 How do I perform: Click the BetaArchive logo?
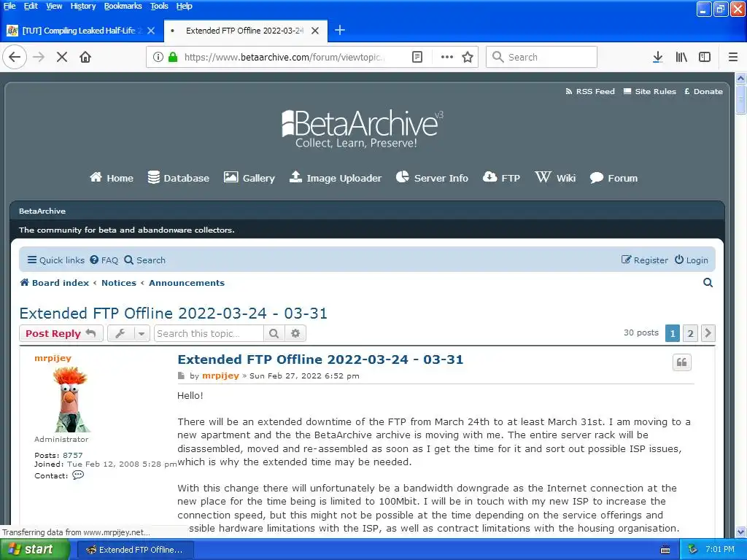tap(362, 128)
